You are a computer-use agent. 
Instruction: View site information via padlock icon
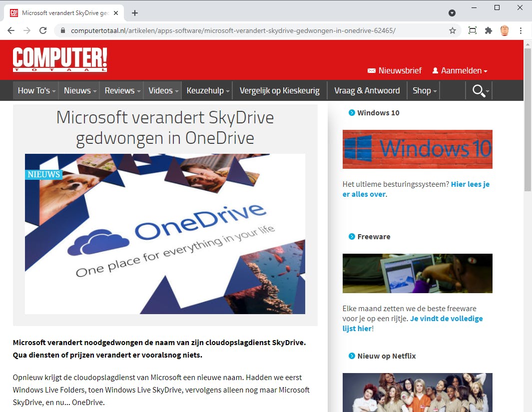pyautogui.click(x=63, y=30)
